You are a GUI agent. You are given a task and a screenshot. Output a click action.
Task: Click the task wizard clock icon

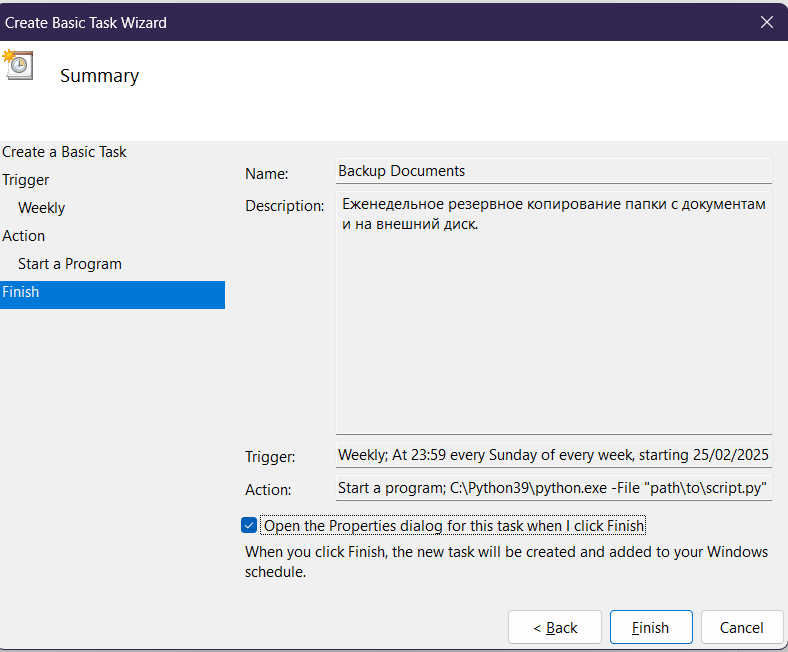pos(17,64)
